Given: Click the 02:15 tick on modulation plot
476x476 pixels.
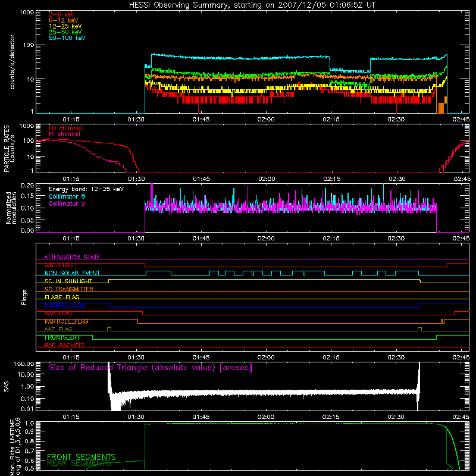Looking at the screenshot, I should (x=331, y=239).
